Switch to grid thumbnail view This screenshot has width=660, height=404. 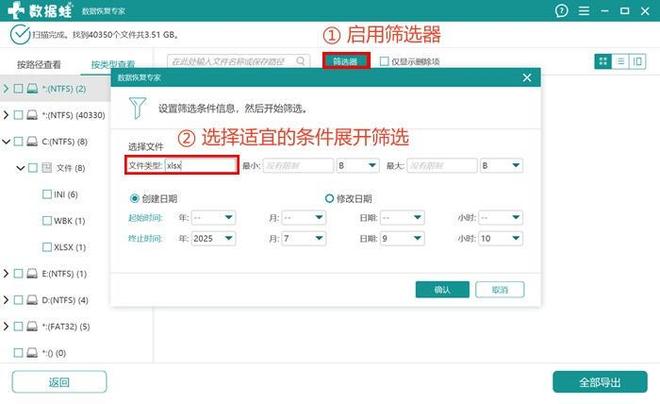[x=603, y=61]
